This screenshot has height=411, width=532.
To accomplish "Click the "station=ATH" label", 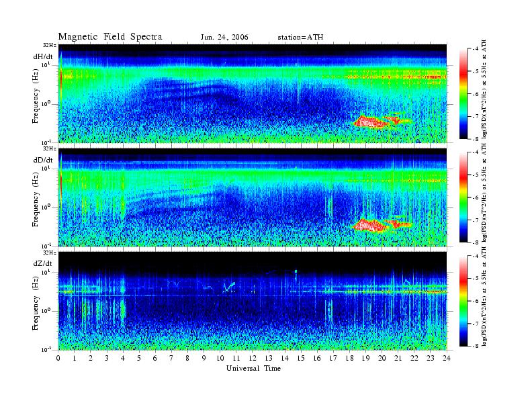I will (300, 38).
